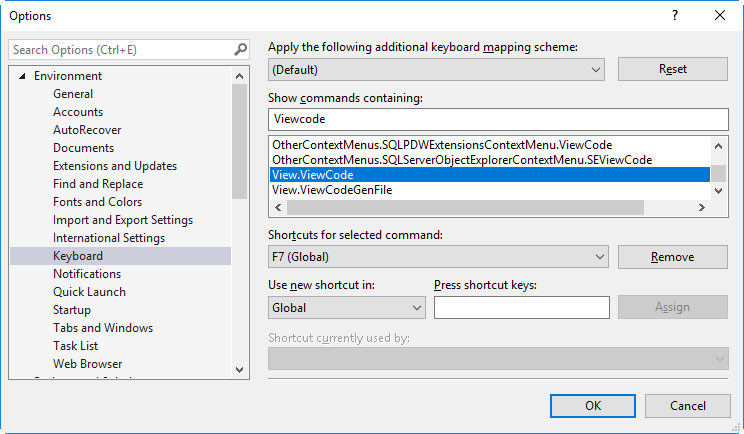Click the Help question mark button

click(674, 15)
